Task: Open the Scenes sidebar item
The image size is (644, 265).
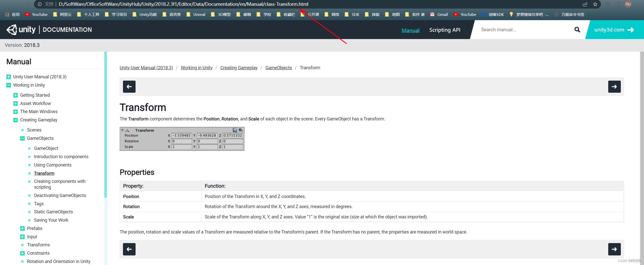Action: click(34, 130)
